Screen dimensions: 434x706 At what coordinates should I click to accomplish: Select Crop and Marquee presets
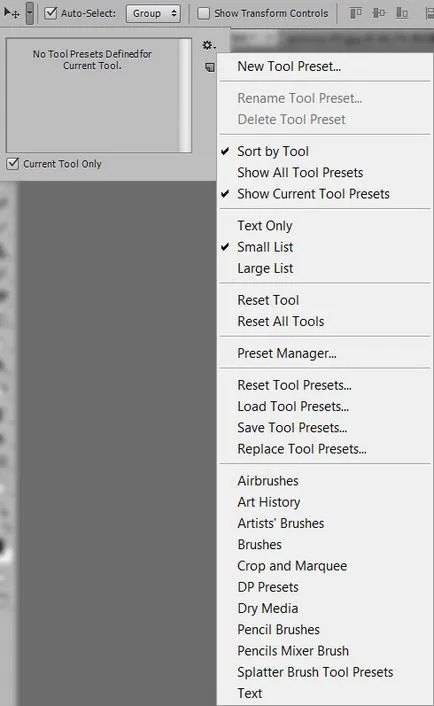(x=292, y=566)
